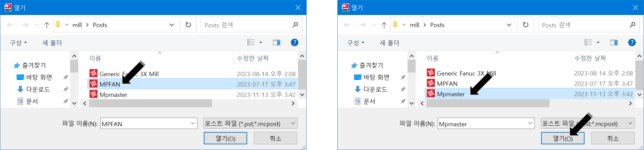Screen dimensions: 644x150
Task: Click file list scroll down arrow, left dialog
Action: pos(302,95)
